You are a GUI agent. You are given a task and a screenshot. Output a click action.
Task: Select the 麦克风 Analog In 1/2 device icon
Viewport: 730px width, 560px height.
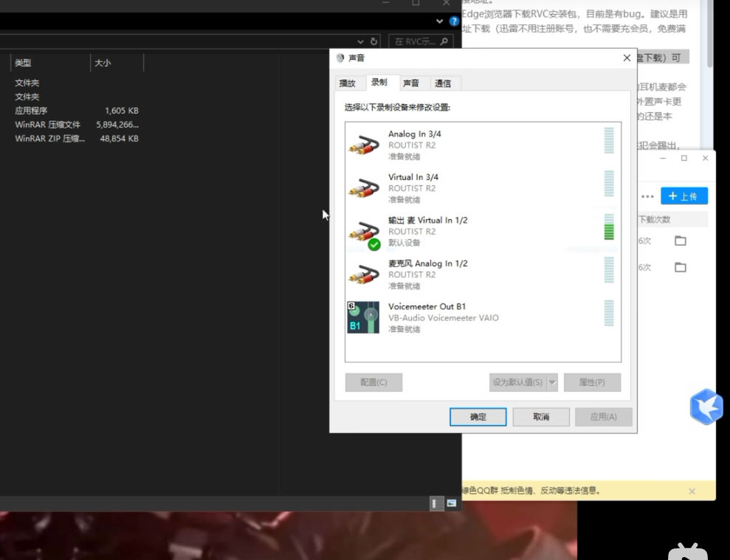tap(364, 274)
